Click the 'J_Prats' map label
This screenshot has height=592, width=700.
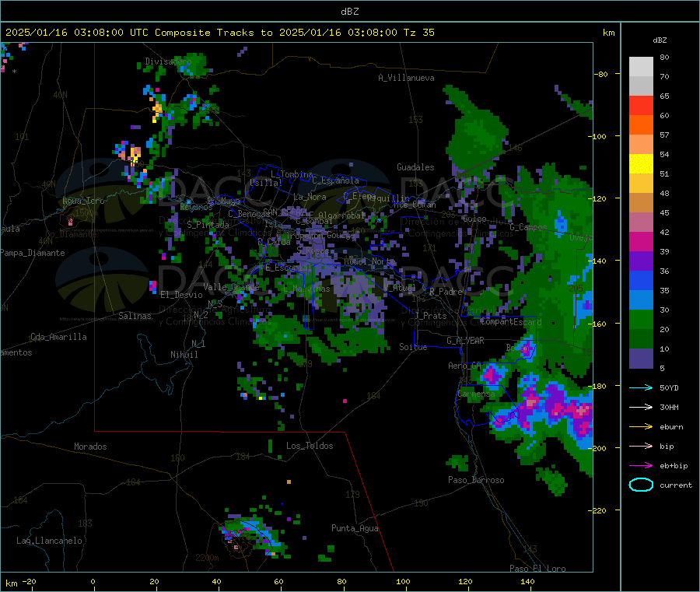430,316
